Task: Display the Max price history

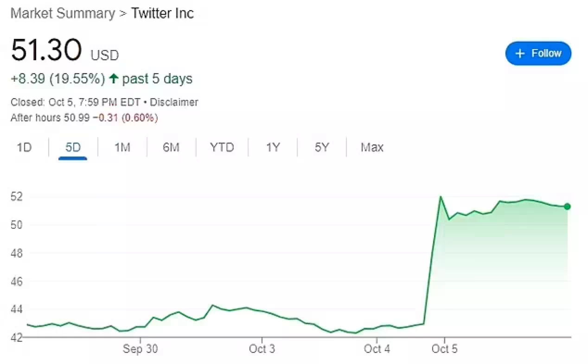Action: [372, 148]
